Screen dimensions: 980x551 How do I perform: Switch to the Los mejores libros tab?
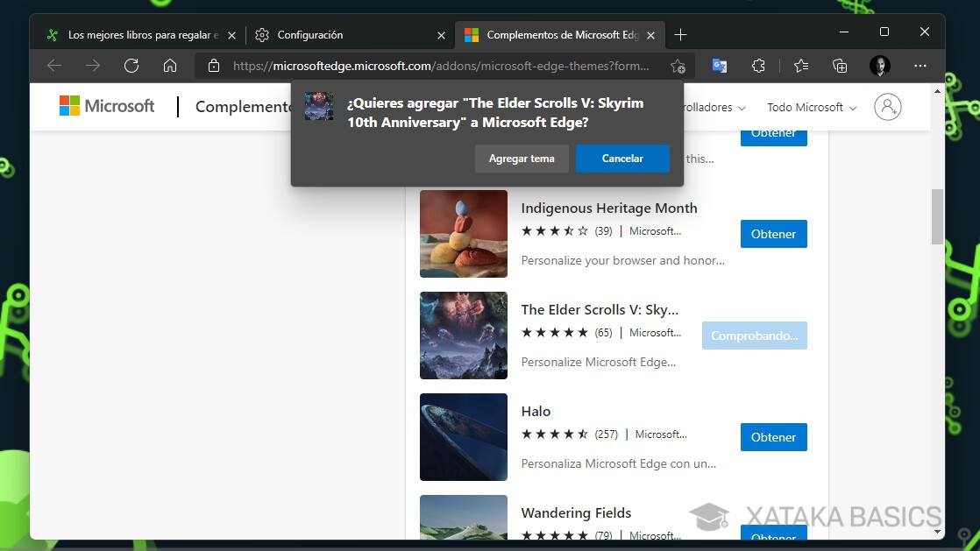[140, 34]
